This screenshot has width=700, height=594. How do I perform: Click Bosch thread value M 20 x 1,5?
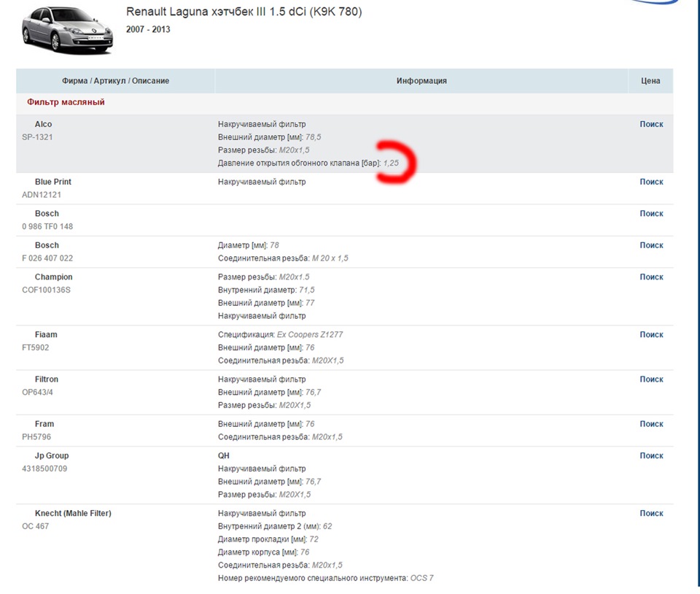330,258
